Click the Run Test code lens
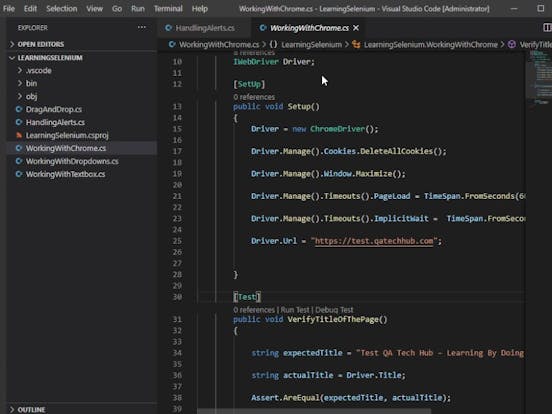This screenshot has width=552, height=414. point(295,310)
